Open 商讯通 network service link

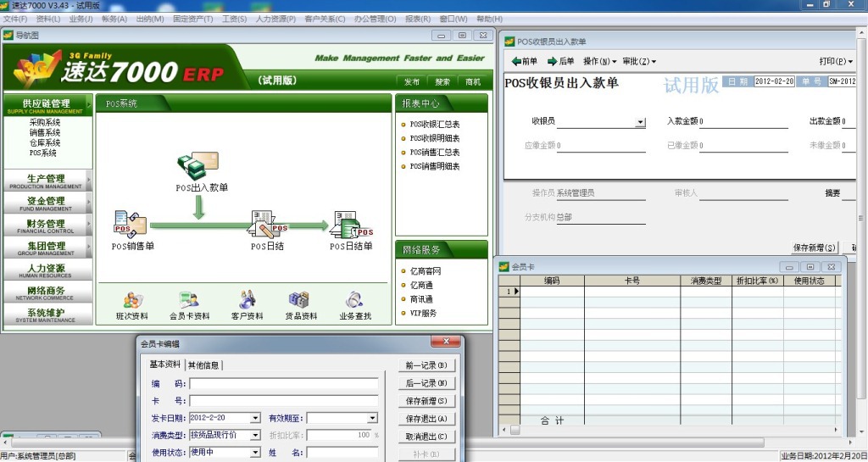421,298
